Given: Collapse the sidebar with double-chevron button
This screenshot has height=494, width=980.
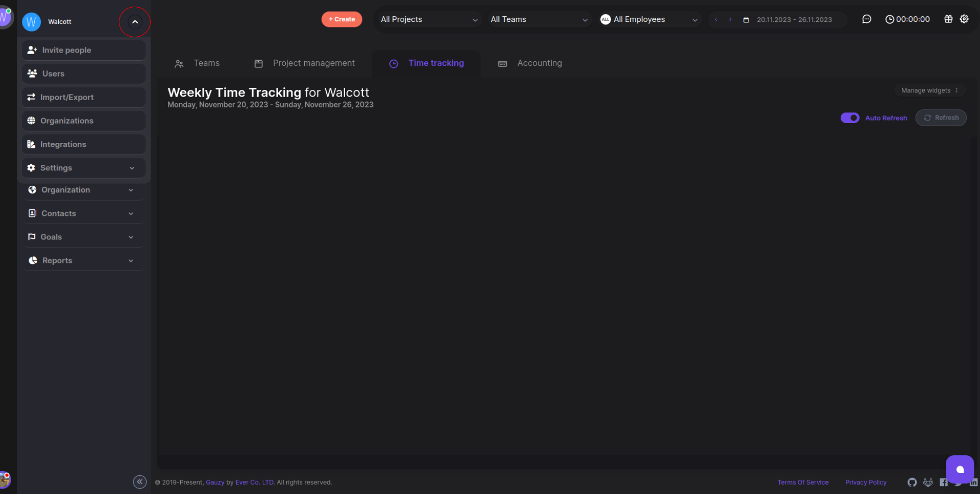Looking at the screenshot, I should coord(140,482).
